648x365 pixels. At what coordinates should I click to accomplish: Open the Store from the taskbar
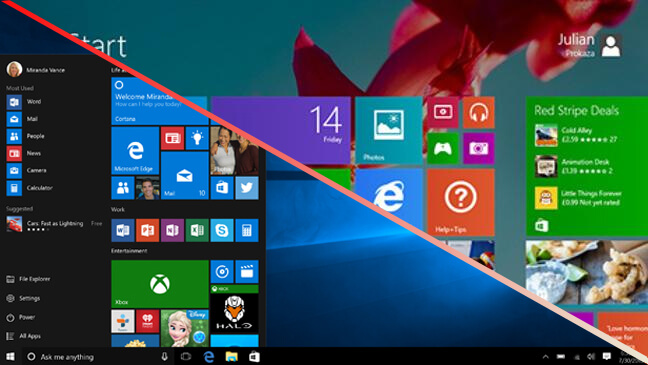[254, 356]
